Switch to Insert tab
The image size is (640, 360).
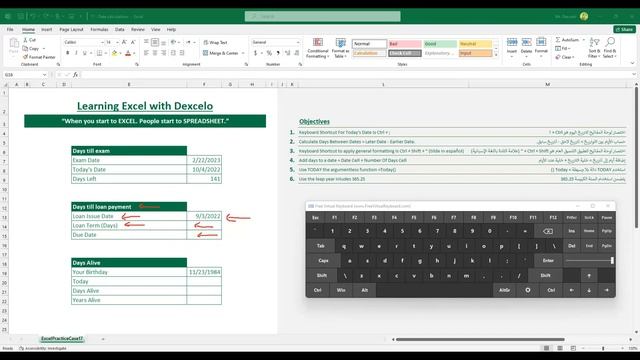click(47, 29)
